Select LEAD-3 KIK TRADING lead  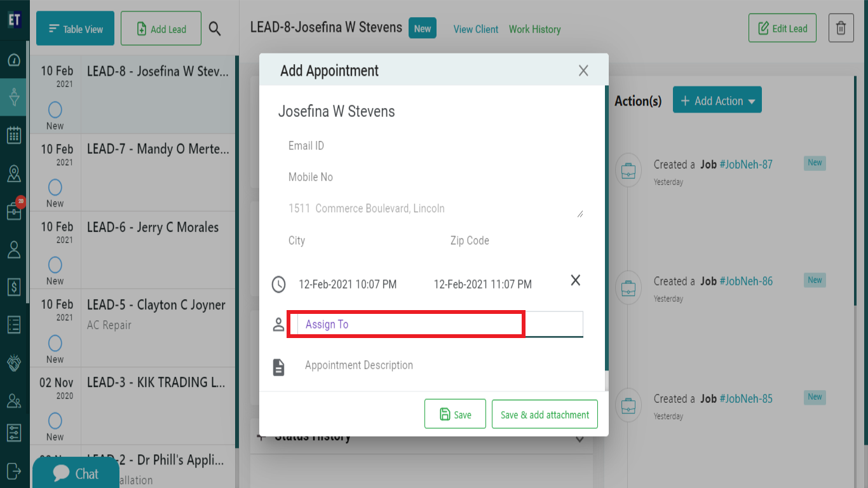[x=133, y=406]
